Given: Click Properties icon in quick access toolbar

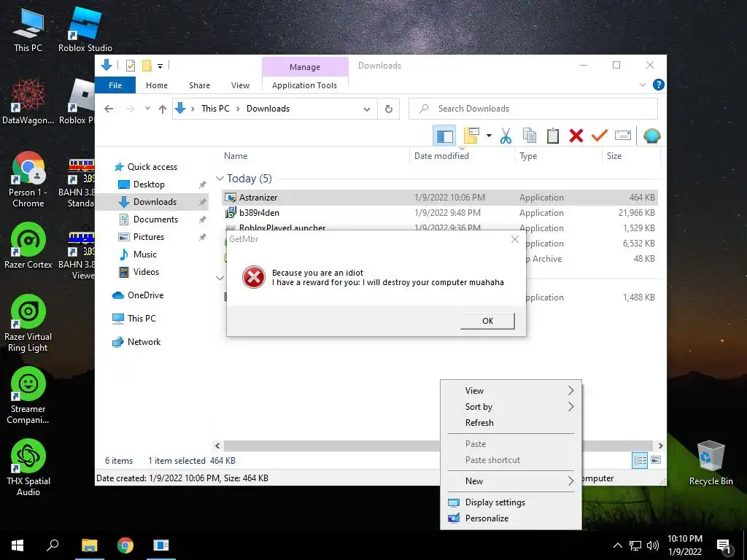Looking at the screenshot, I should click(130, 66).
